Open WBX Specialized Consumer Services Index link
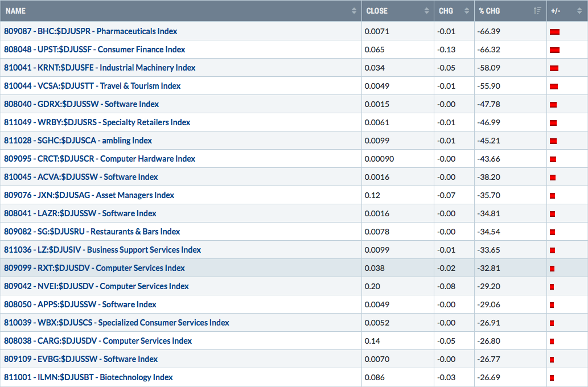This screenshot has height=387, width=588. pos(117,323)
